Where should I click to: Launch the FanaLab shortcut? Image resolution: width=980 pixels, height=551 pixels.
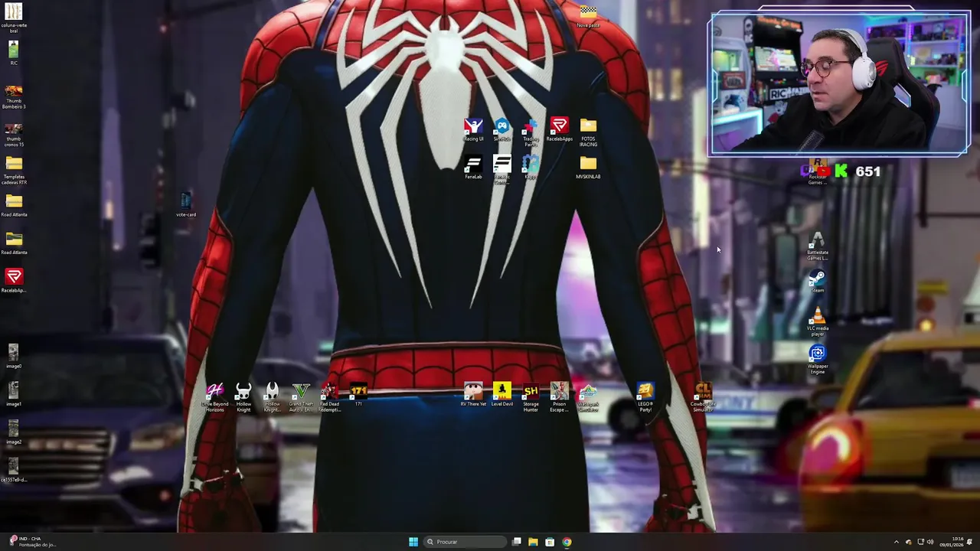click(x=473, y=168)
